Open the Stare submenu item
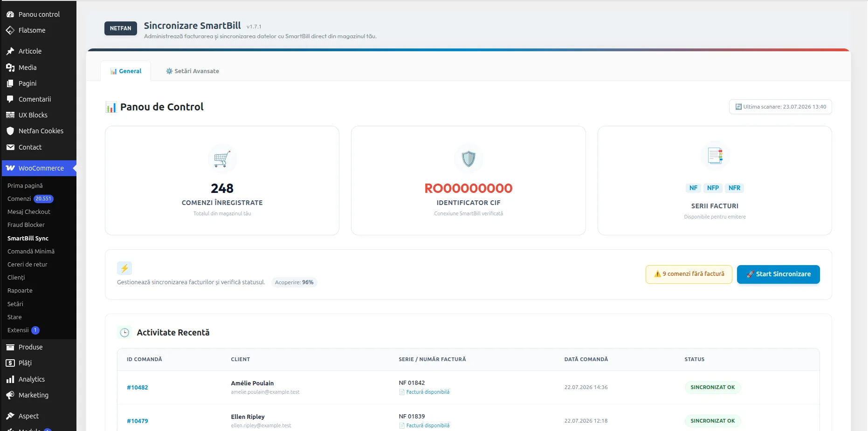 [x=14, y=317]
